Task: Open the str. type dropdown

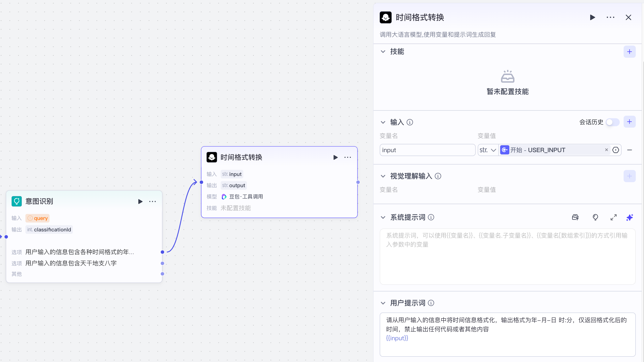Action: (x=488, y=150)
